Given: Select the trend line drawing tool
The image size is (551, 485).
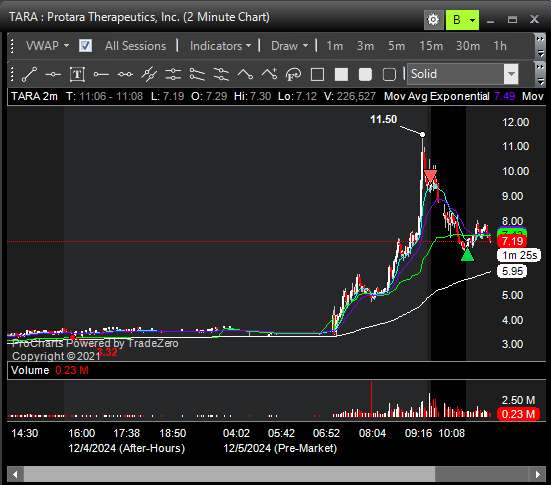Looking at the screenshot, I should pyautogui.click(x=30, y=74).
